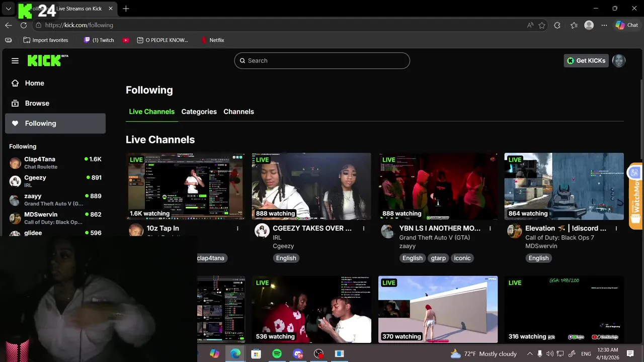
Task: Click the Elevation !discord stream title
Action: tap(566, 228)
